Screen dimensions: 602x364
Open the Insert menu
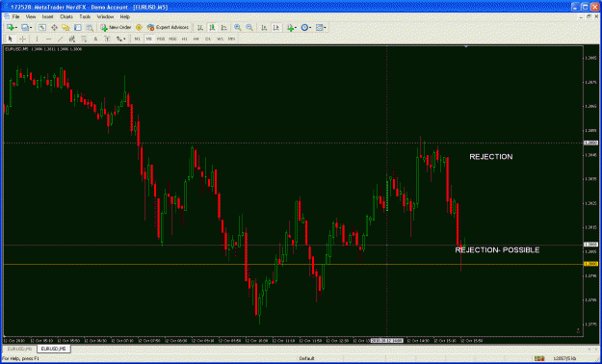click(x=48, y=17)
